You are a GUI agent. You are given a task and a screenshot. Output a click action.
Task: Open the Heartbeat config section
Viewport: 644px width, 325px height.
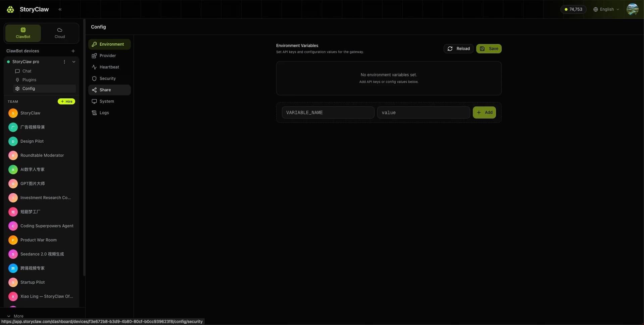[x=109, y=67]
